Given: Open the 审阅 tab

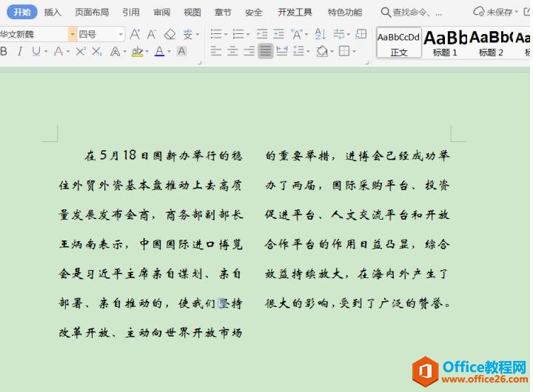Looking at the screenshot, I should coord(162,13).
